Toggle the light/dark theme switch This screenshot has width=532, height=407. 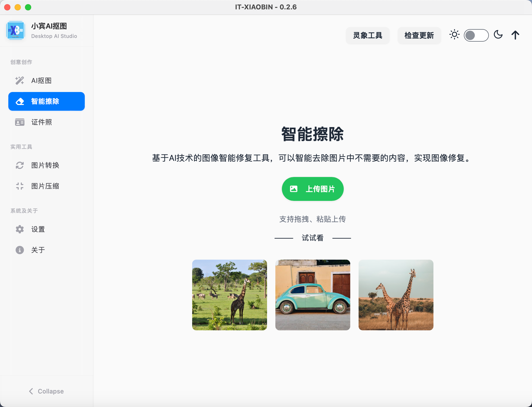point(476,35)
